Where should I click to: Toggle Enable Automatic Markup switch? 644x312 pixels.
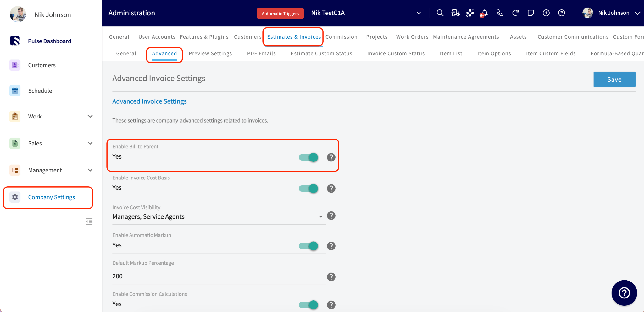pyautogui.click(x=308, y=246)
